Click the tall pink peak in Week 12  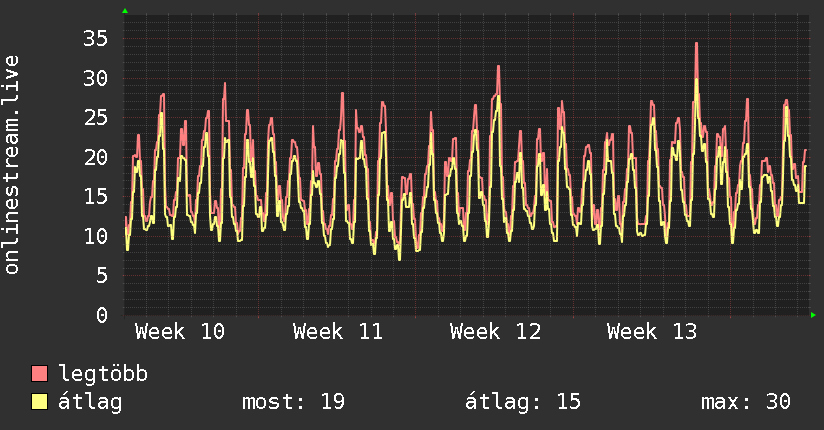pyautogui.click(x=498, y=67)
